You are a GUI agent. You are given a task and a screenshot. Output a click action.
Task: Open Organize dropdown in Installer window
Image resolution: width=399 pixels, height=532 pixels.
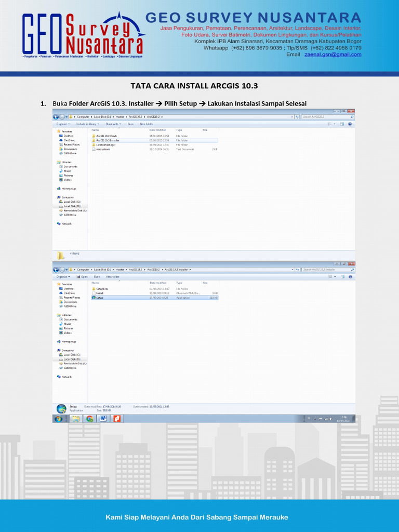tap(63, 277)
